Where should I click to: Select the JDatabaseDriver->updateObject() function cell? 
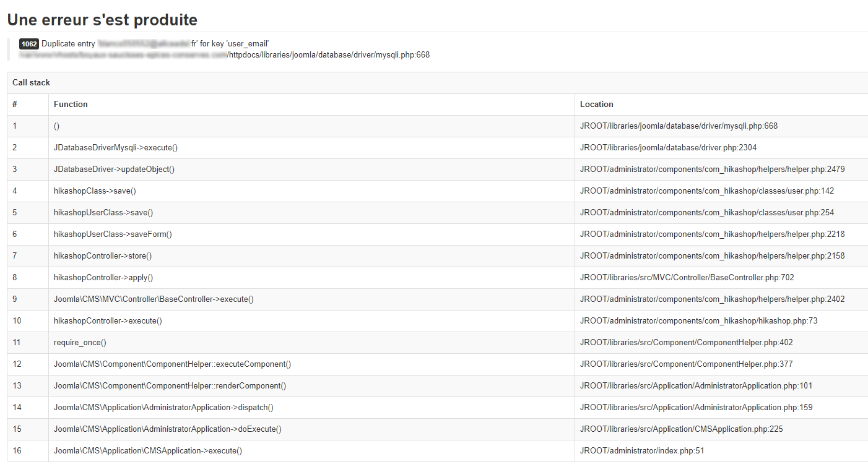[114, 169]
